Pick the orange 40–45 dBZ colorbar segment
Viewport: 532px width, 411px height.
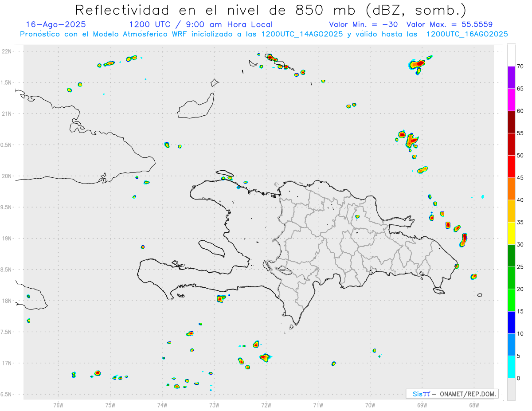pos(511,189)
